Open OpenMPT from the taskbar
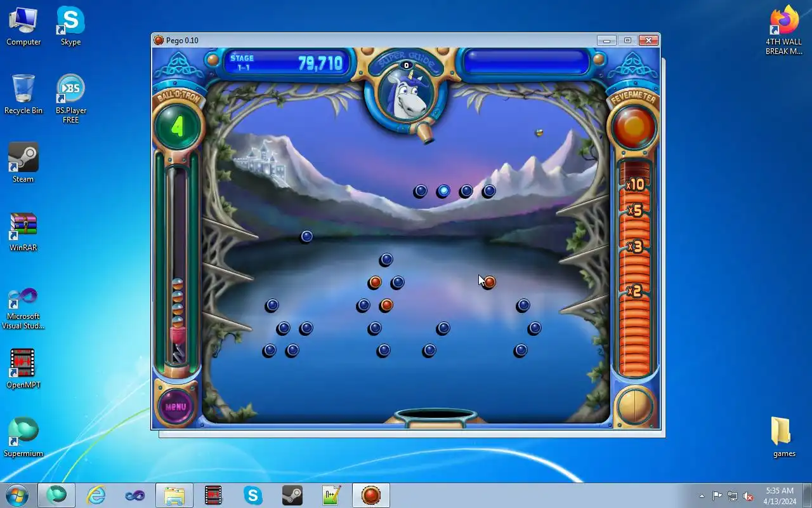The image size is (812, 508). point(214,495)
